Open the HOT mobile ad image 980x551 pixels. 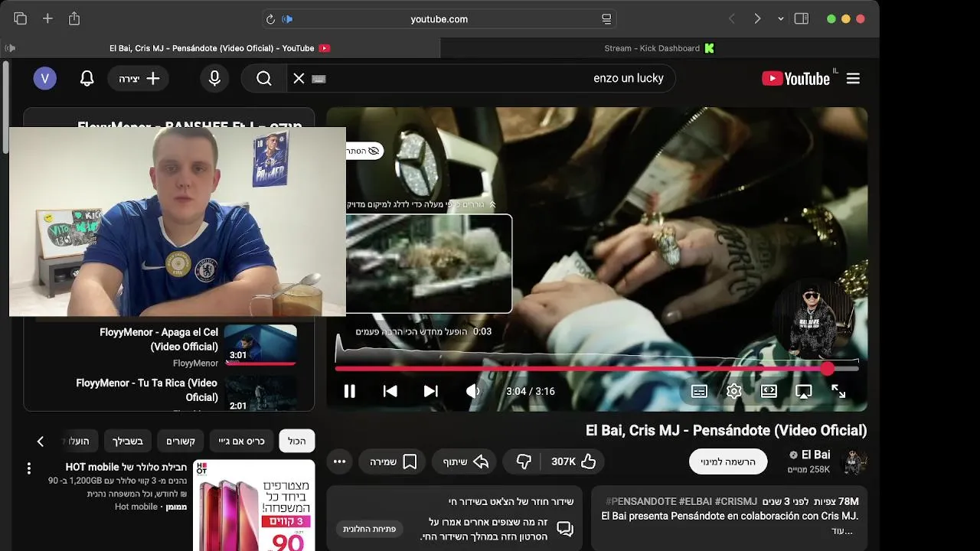point(253,505)
